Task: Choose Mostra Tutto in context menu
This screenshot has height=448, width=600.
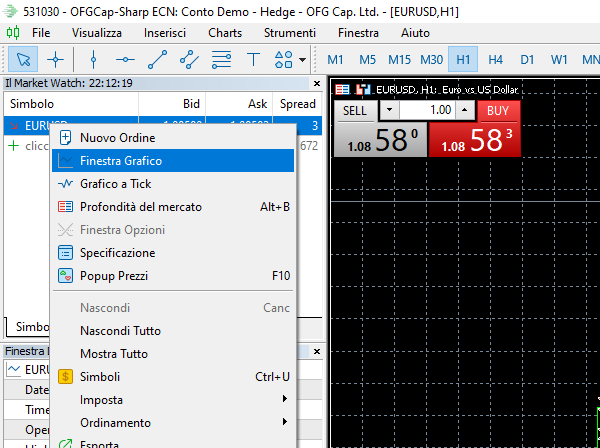Action: click(x=173, y=354)
